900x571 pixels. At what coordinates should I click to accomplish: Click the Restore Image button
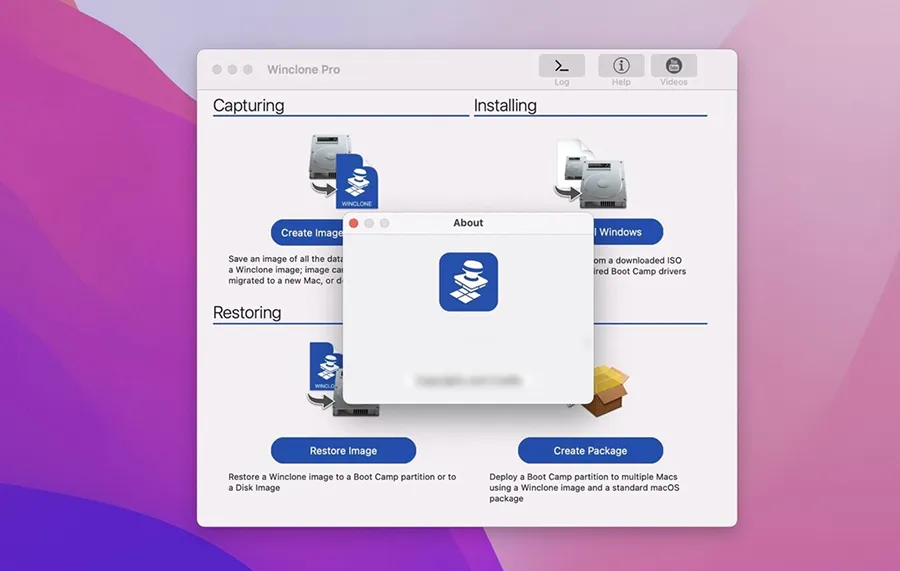click(x=343, y=450)
